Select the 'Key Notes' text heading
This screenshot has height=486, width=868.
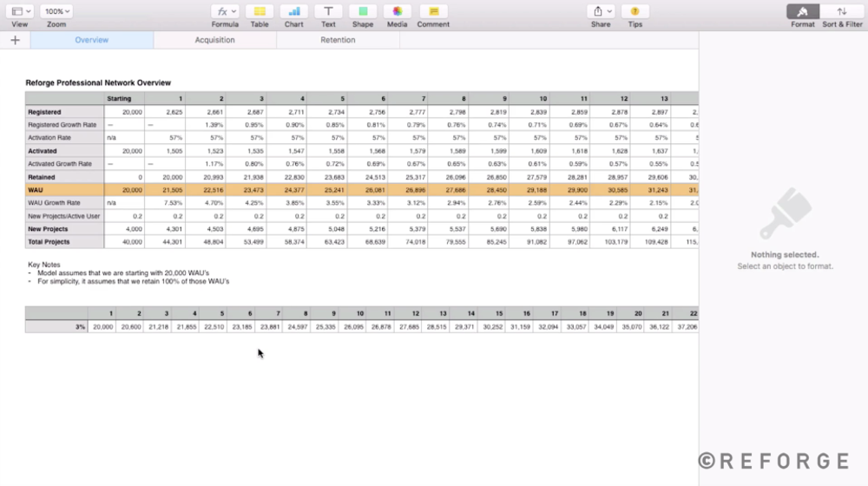(44, 265)
